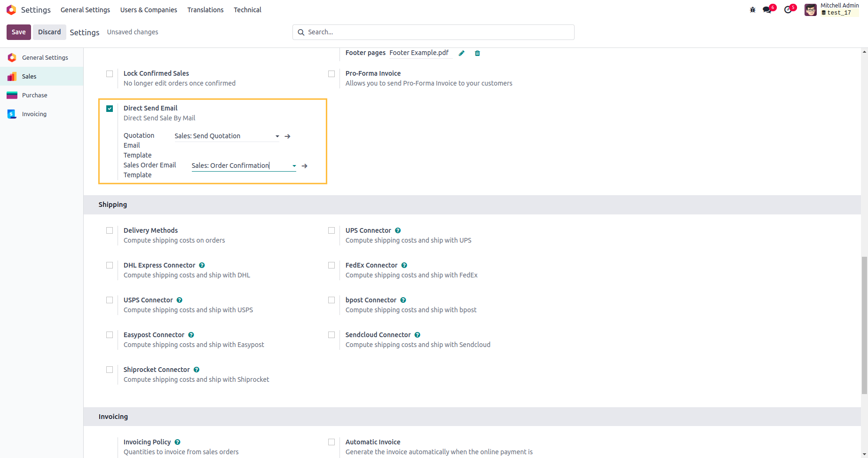Image resolution: width=868 pixels, height=458 pixels.
Task: Tick the Delivery Methods checkbox
Action: tap(110, 230)
